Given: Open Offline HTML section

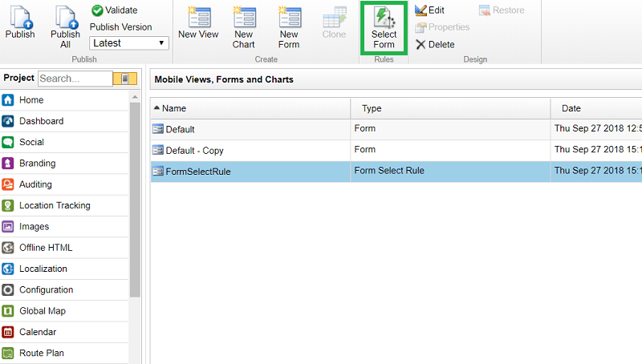Looking at the screenshot, I should click(x=64, y=248).
